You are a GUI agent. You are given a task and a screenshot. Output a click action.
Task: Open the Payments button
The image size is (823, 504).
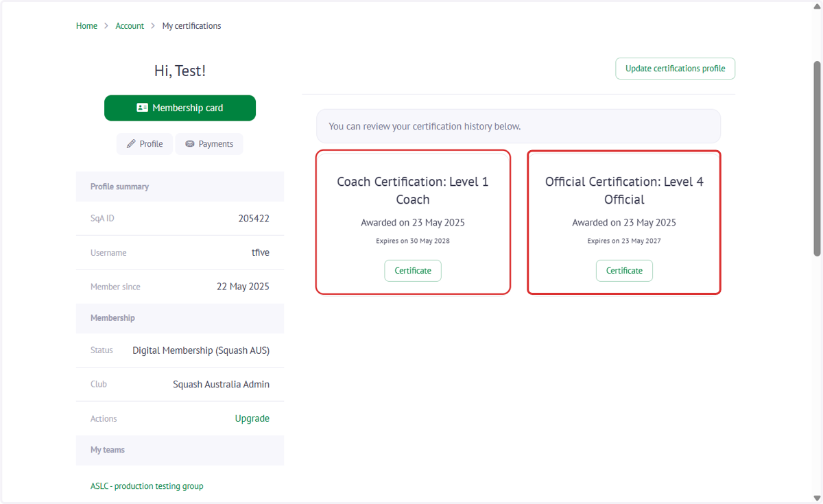pos(209,144)
